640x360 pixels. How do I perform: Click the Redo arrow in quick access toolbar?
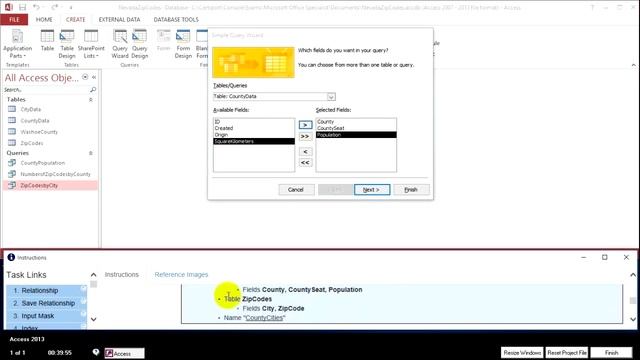coord(54,7)
